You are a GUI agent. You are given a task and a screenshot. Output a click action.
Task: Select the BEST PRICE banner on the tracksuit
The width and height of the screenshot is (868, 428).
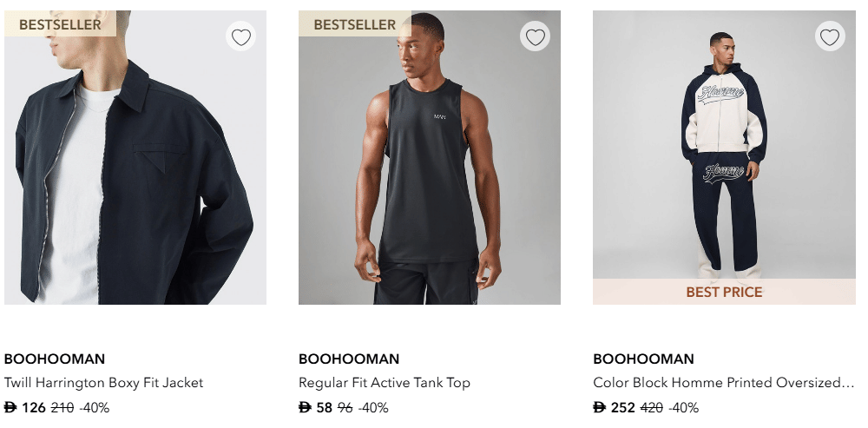[x=724, y=293]
